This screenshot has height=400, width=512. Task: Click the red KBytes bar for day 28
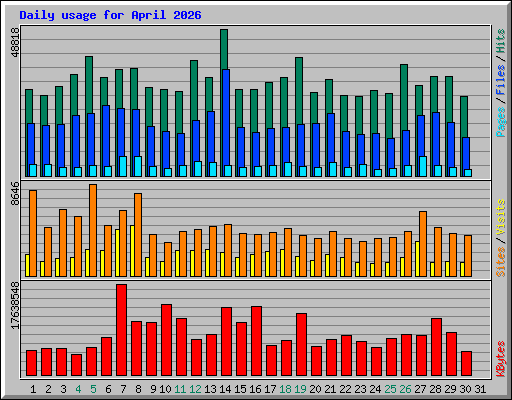pos(436,347)
